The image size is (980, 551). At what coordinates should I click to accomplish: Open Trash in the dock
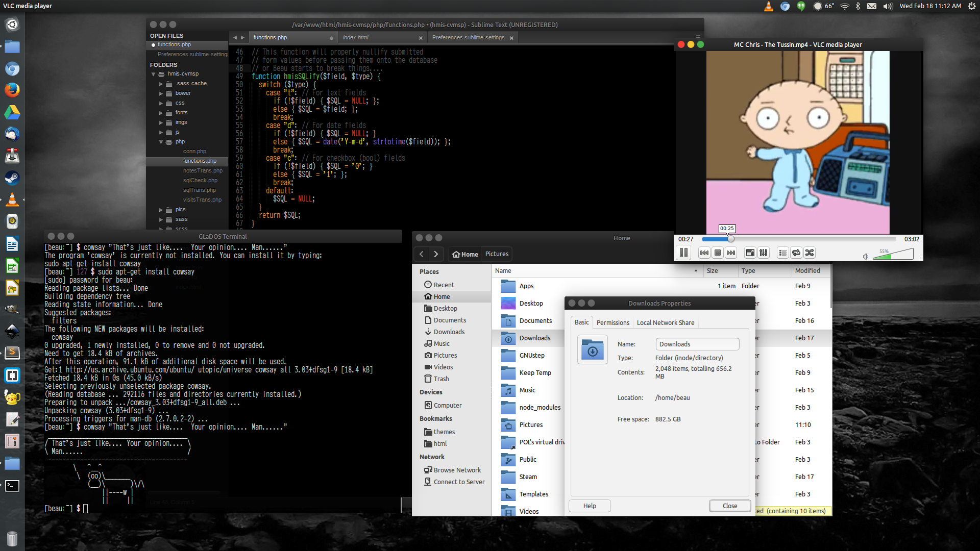(12, 538)
